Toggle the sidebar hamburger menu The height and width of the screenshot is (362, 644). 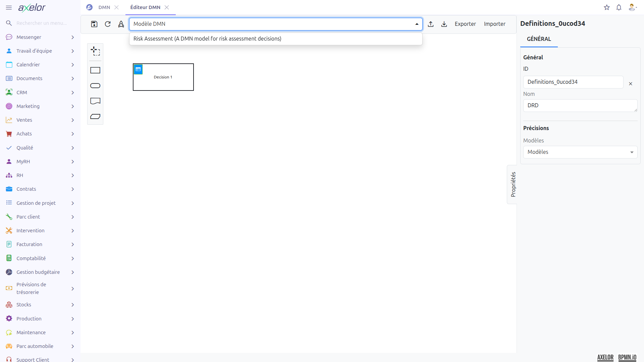point(9,7)
